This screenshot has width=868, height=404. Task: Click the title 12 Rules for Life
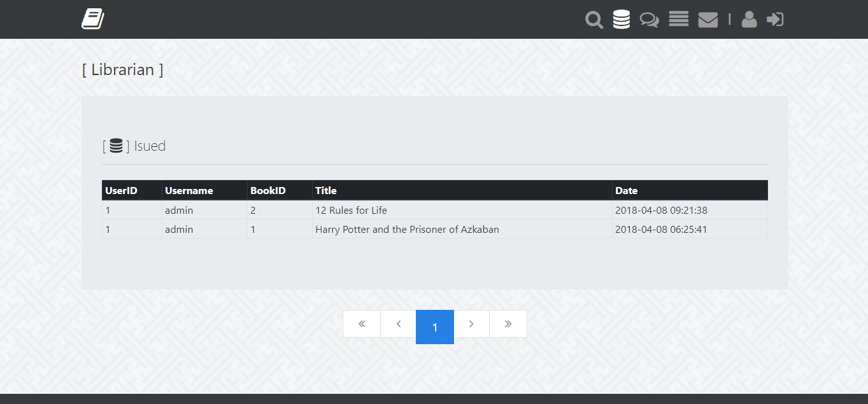(351, 210)
